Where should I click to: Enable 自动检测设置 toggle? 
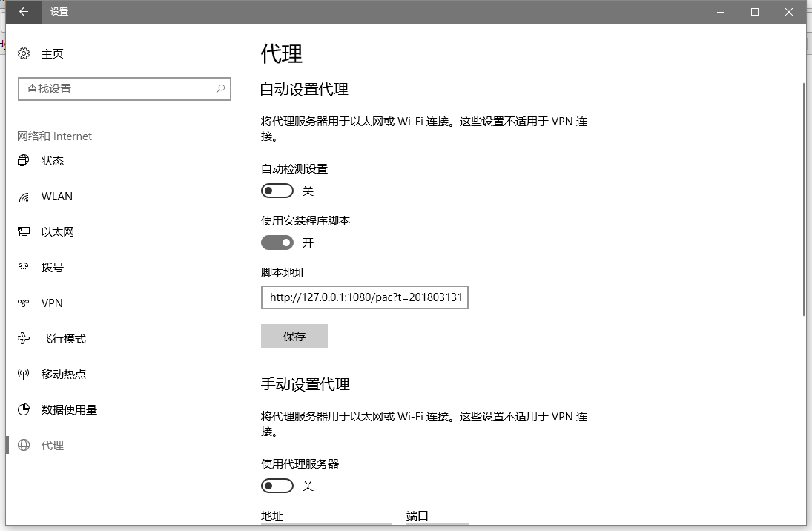click(x=277, y=191)
